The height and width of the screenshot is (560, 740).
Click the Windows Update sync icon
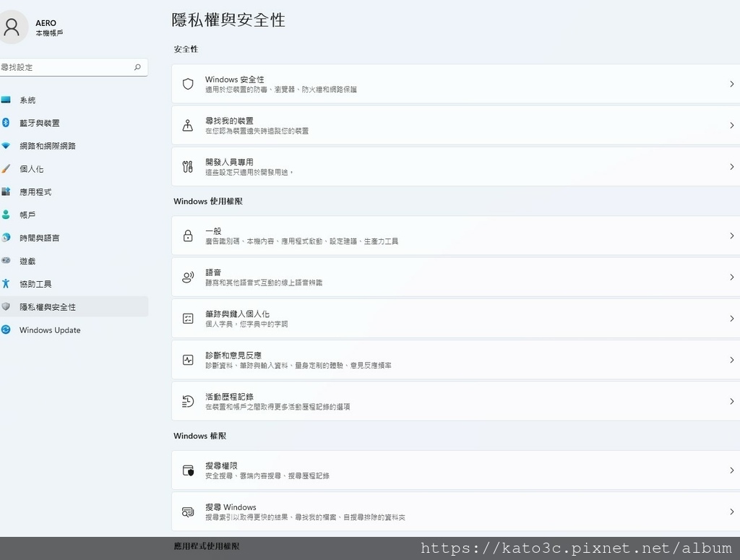(6, 329)
